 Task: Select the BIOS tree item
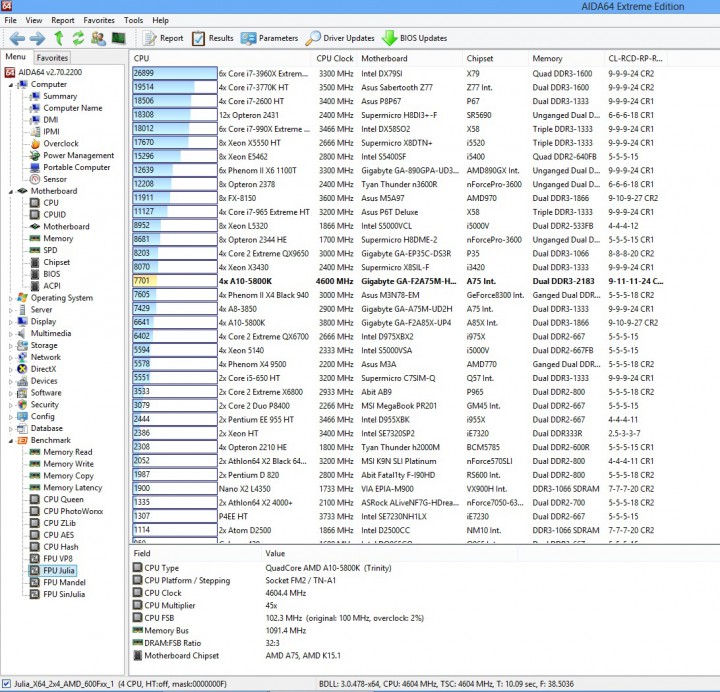[51, 274]
